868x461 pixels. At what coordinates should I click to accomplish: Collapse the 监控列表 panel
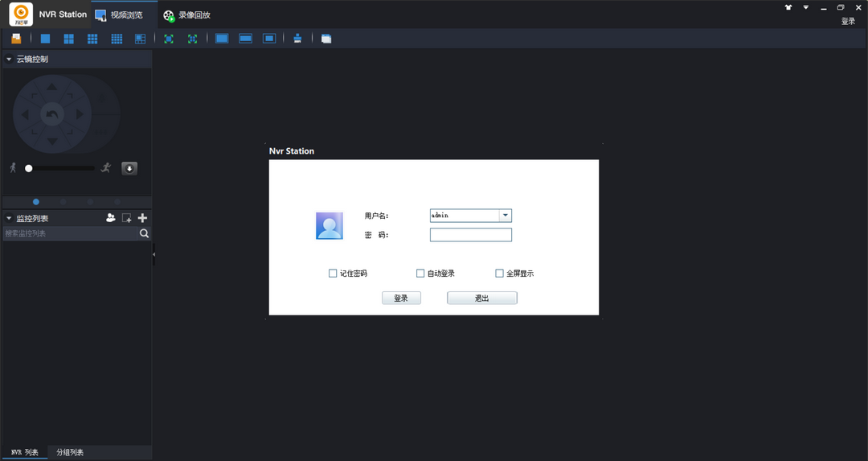tap(9, 218)
